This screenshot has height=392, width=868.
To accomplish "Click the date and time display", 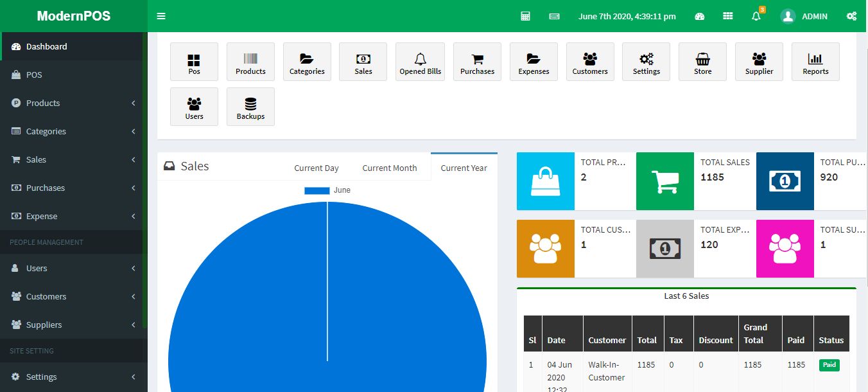I will 627,17.
